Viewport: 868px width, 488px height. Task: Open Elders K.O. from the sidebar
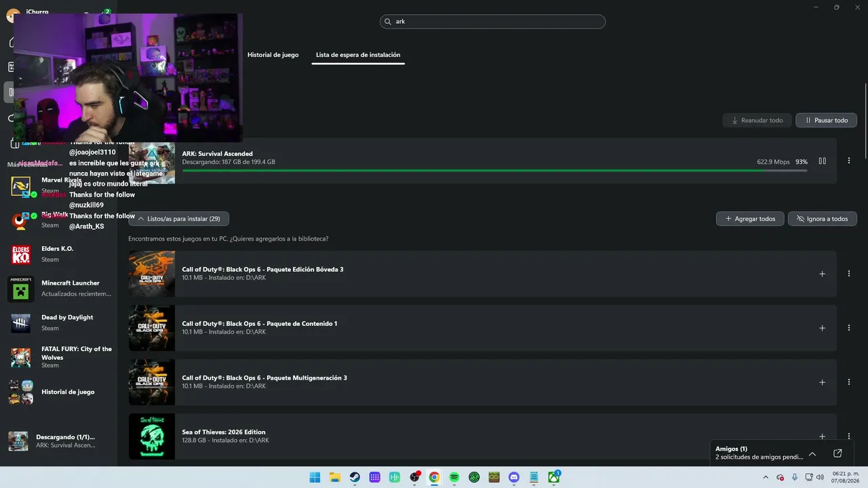pyautogui.click(x=60, y=254)
